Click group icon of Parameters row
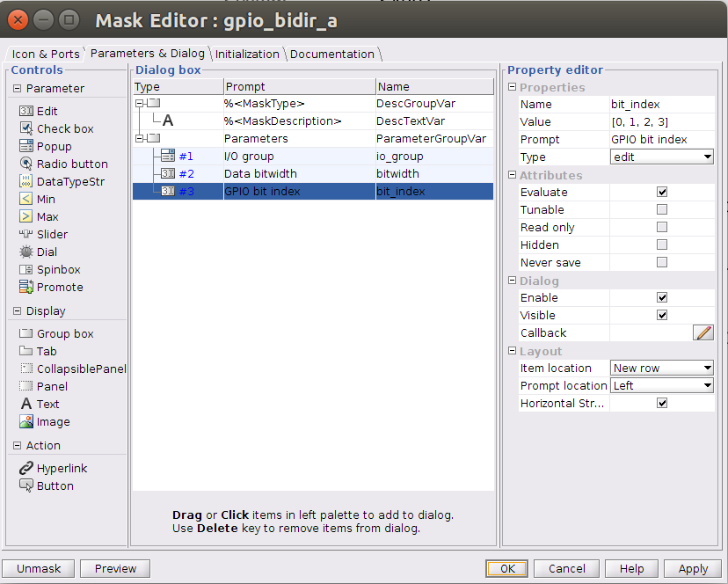Screen dimensions: 728x584 pyautogui.click(x=154, y=138)
